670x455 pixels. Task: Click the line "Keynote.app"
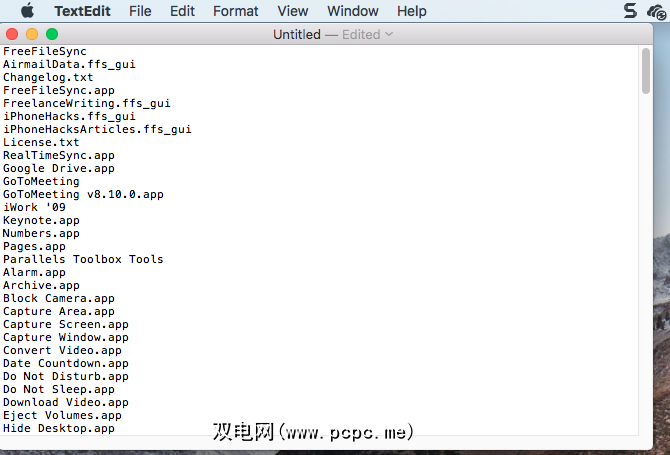pos(41,220)
